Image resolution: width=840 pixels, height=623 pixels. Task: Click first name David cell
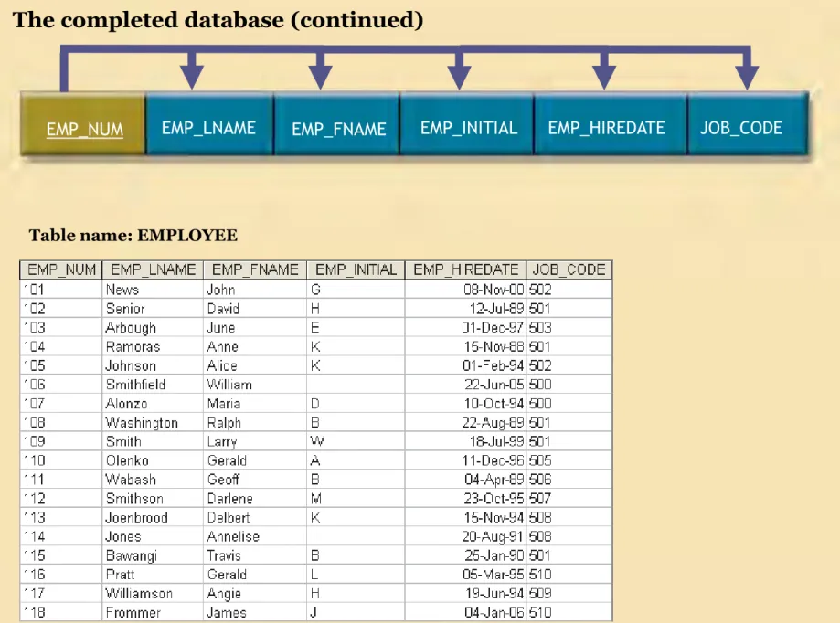coord(255,309)
